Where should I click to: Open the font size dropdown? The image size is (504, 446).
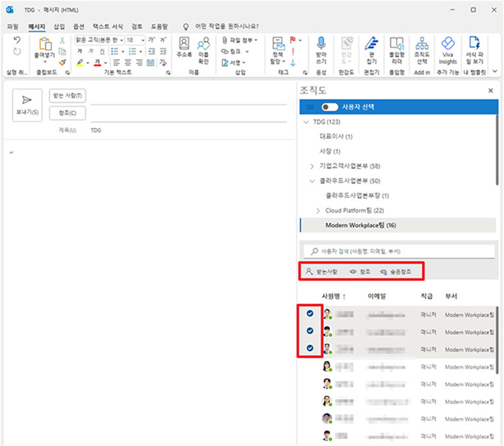[143, 40]
